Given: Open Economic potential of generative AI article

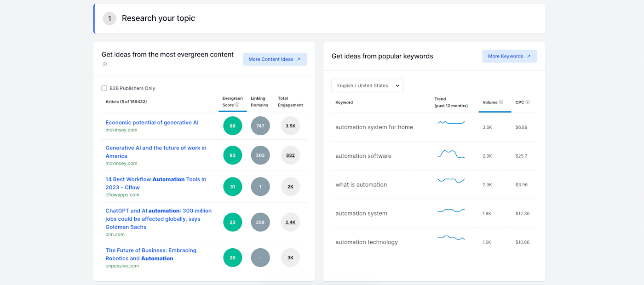Looking at the screenshot, I should pos(152,122).
